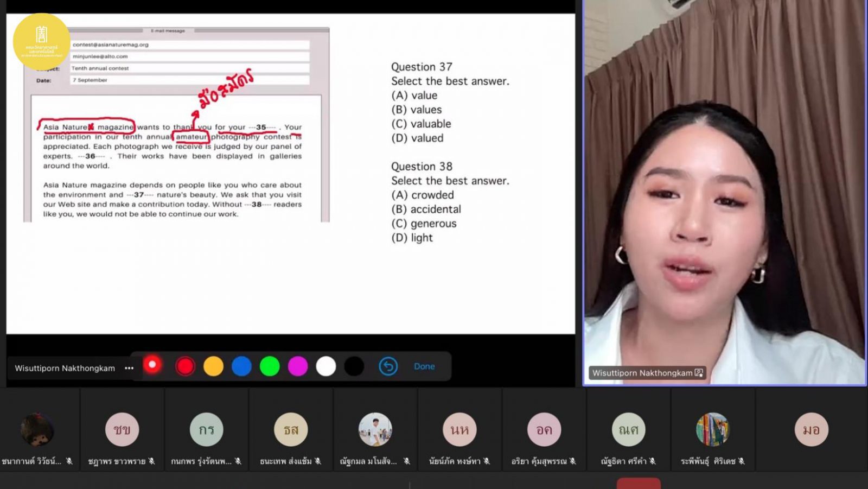This screenshot has height=489, width=868.
Task: Click Done to finish annotating
Action: coord(424,366)
